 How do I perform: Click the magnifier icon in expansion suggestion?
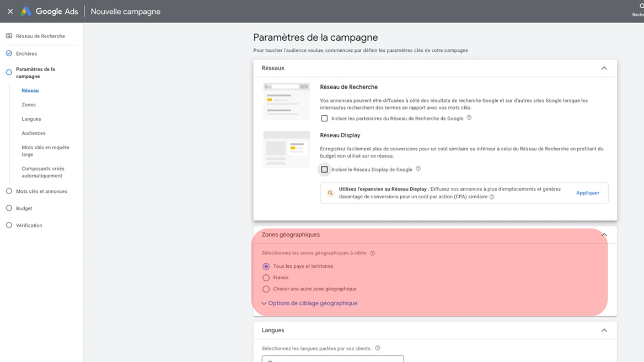pos(330,193)
